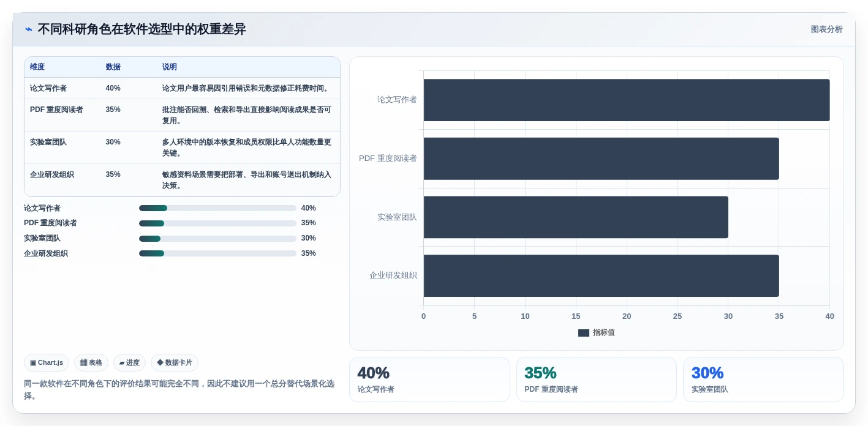The height and width of the screenshot is (426, 868).
Task: Click the footer note starting 同一款软件在不同角色下
Action: click(x=179, y=390)
